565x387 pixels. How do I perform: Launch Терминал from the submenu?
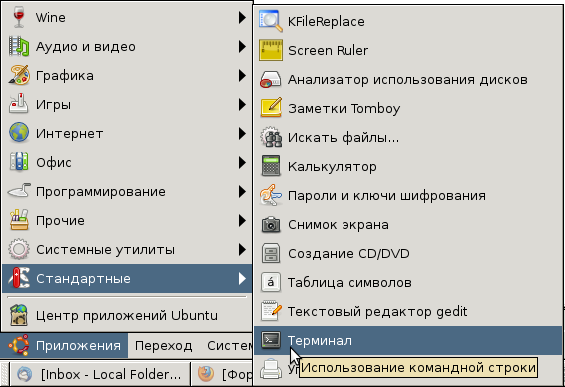pyautogui.click(x=408, y=340)
